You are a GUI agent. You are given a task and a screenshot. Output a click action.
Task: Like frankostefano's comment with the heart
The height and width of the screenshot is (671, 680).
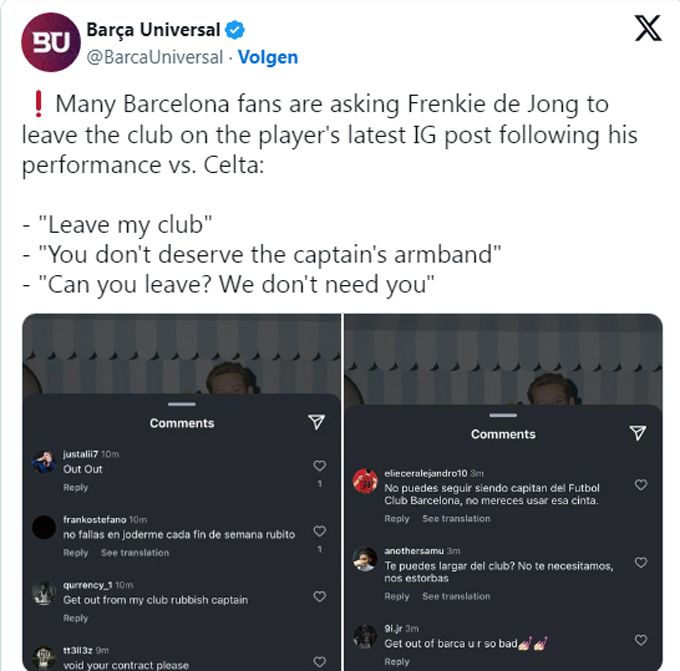(320, 531)
